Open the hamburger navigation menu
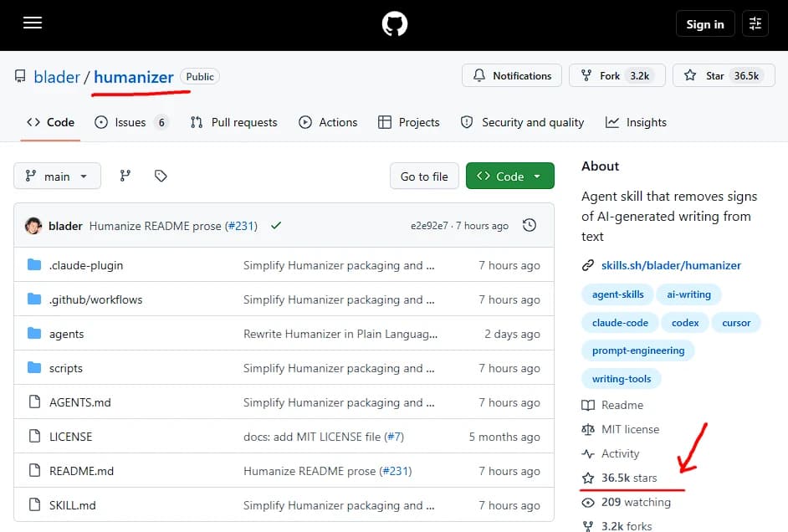Viewport: 788px width, 532px height. pyautogui.click(x=32, y=23)
